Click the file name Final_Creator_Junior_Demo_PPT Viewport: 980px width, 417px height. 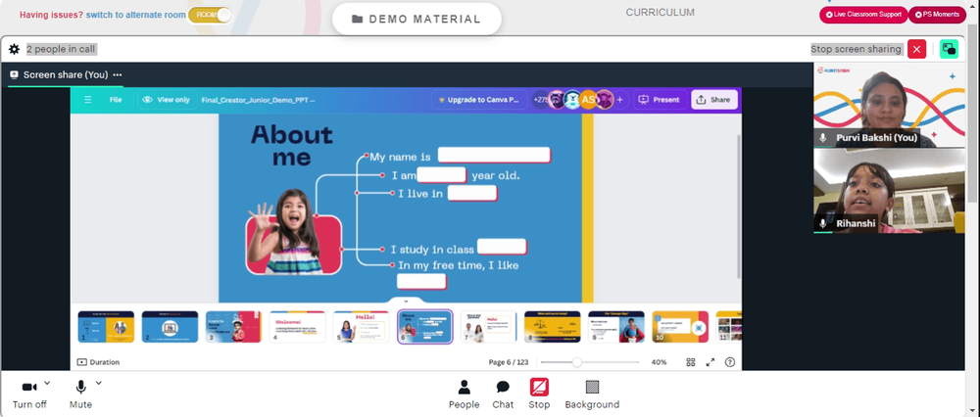(x=258, y=100)
